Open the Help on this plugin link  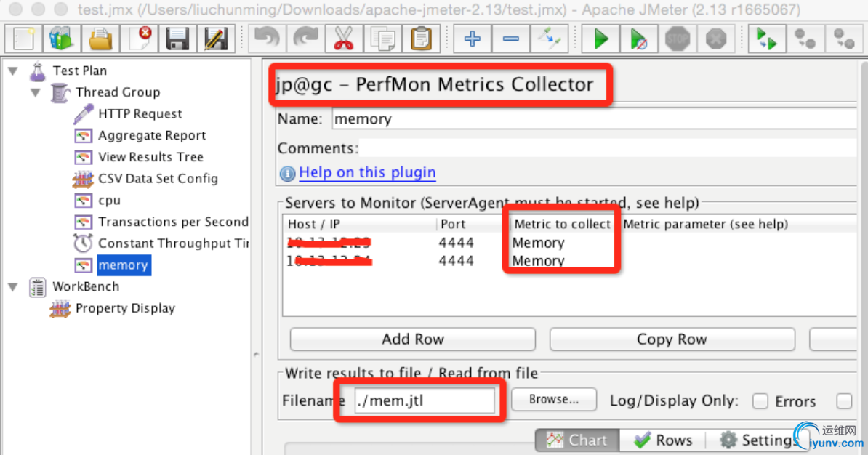click(x=367, y=173)
